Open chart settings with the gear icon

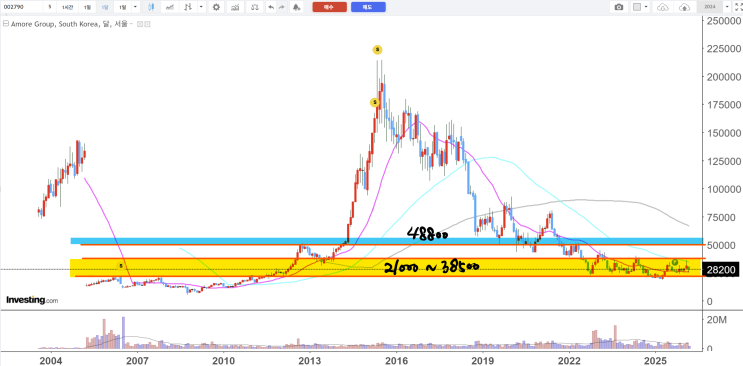[217, 7]
